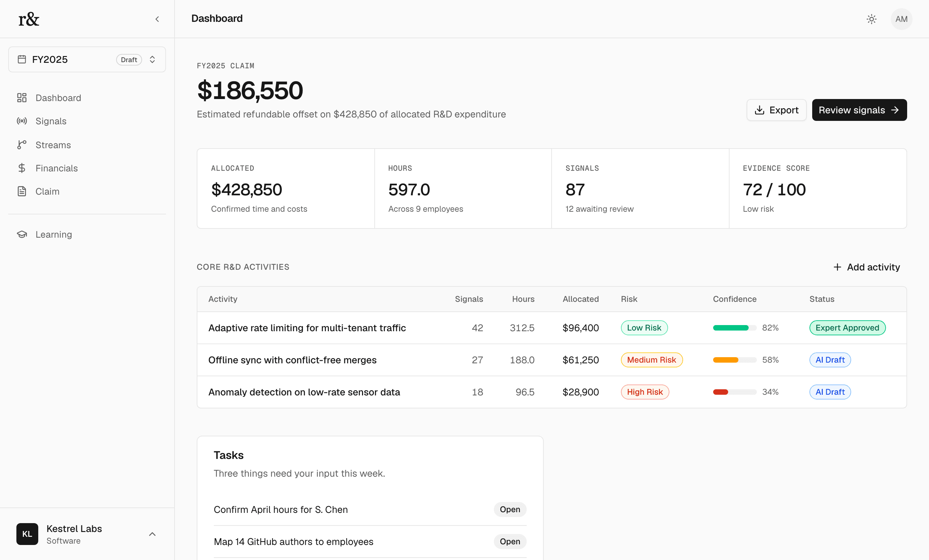929x560 pixels.
Task: Click the Review signals button
Action: point(859,110)
